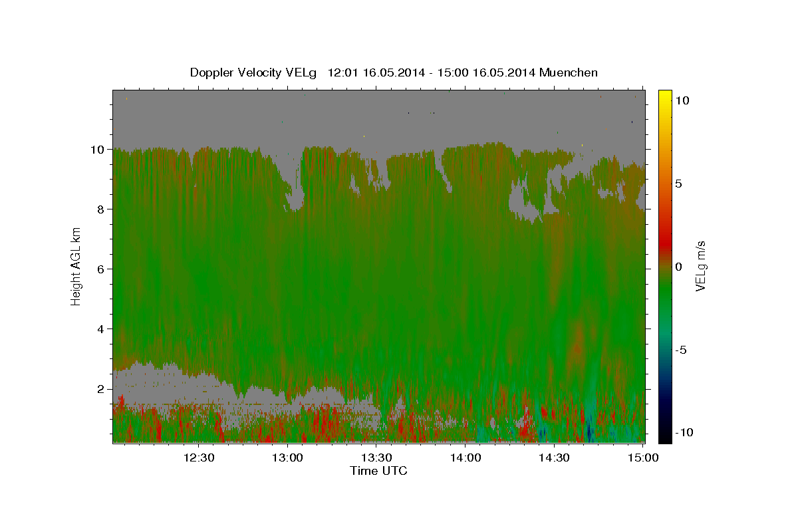Click the green section of the colorbar

coord(665,293)
